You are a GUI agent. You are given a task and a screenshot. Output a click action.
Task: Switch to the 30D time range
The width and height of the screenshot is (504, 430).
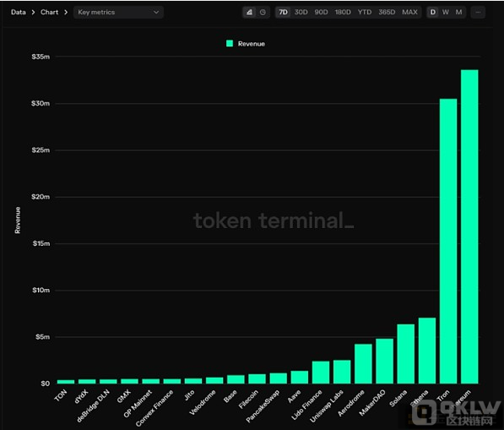click(x=301, y=12)
